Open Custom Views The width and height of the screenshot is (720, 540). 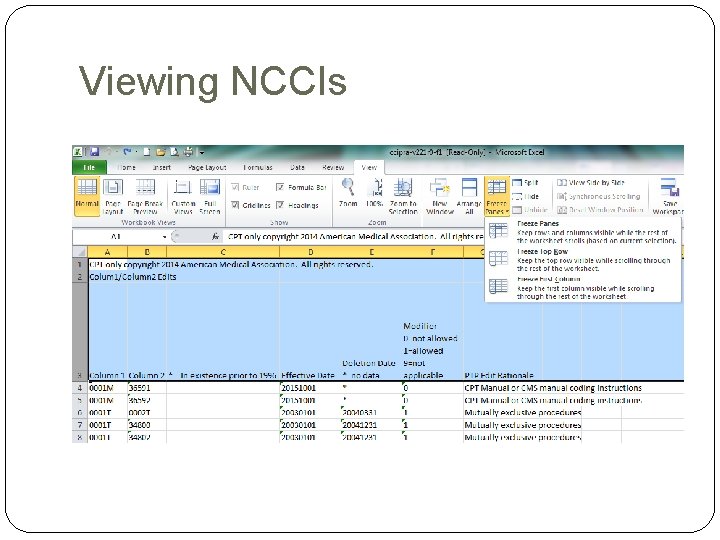point(183,196)
